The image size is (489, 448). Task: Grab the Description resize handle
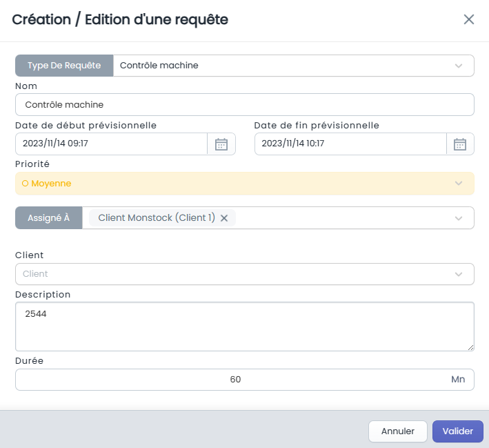(470, 347)
